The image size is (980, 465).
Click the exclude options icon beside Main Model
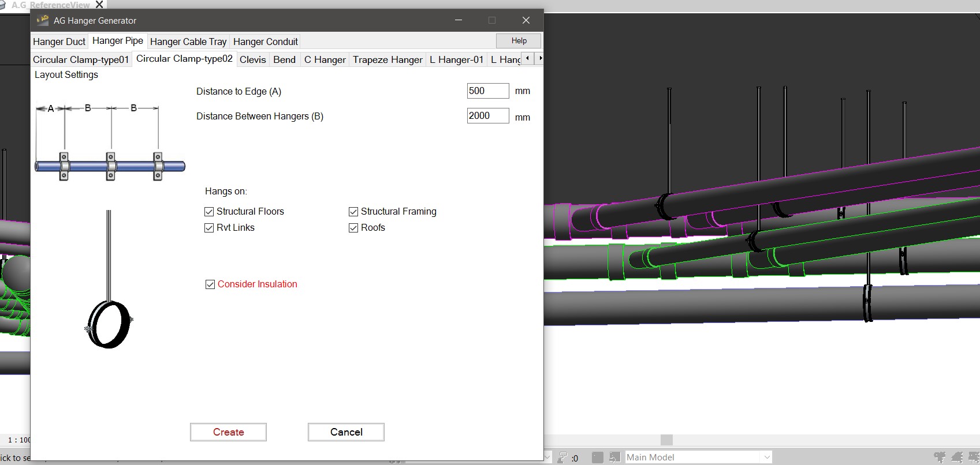[x=614, y=457]
